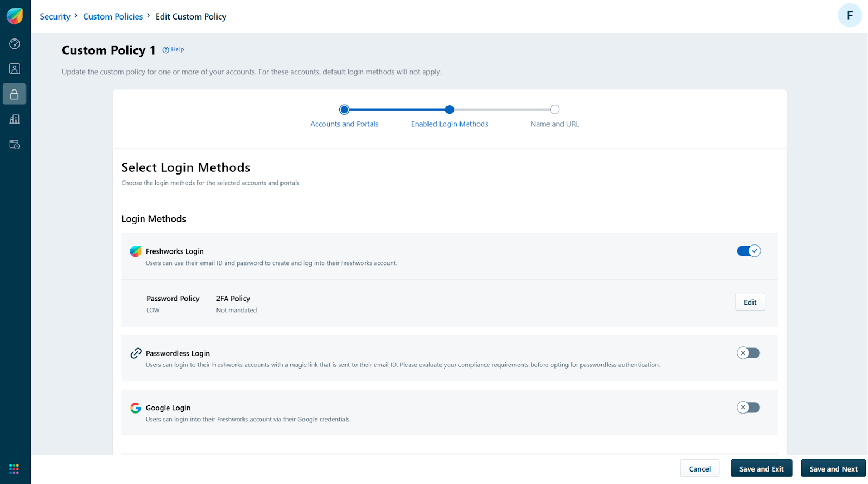
Task: Click the Enabled Login Methods step circle
Action: click(x=449, y=109)
